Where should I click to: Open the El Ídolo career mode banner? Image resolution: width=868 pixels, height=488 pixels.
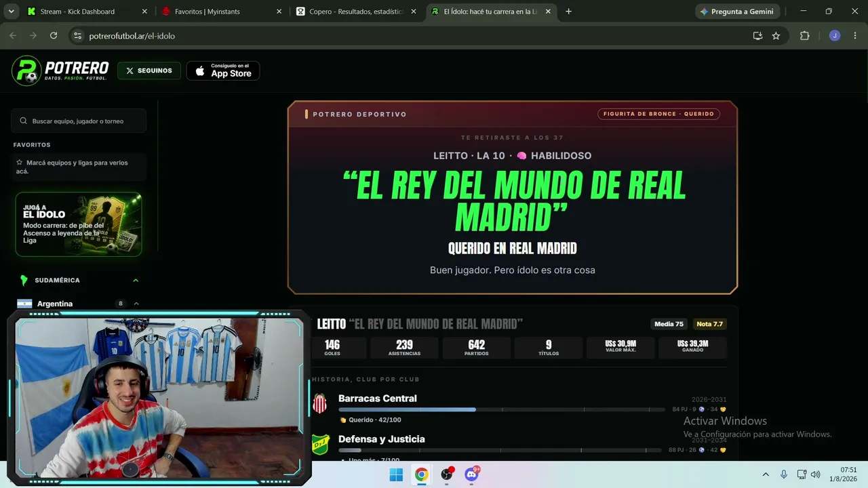click(x=79, y=224)
